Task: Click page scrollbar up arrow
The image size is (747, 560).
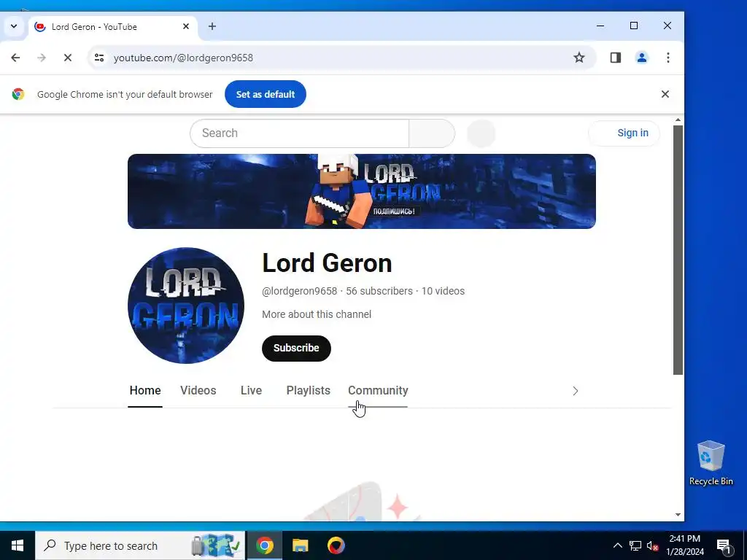Action: [x=678, y=120]
